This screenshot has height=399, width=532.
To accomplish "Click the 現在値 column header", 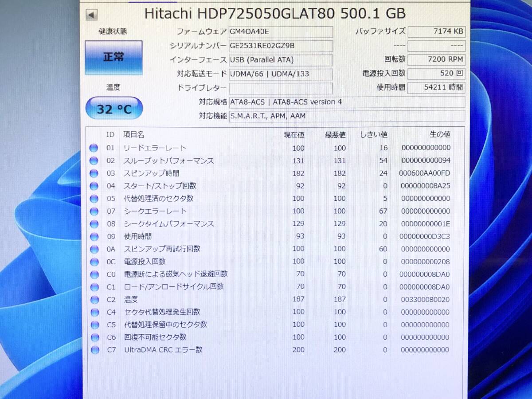I will tap(294, 134).
